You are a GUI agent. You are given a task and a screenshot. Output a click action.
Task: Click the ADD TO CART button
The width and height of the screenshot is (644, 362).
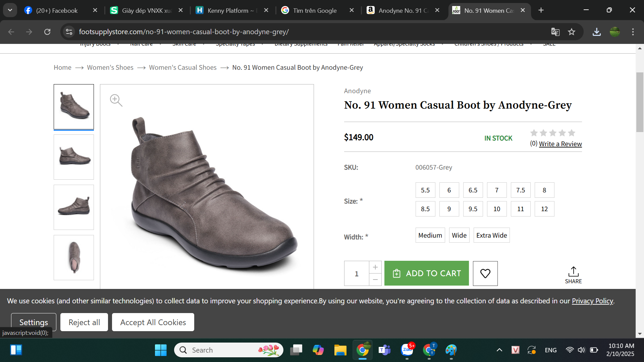(426, 274)
